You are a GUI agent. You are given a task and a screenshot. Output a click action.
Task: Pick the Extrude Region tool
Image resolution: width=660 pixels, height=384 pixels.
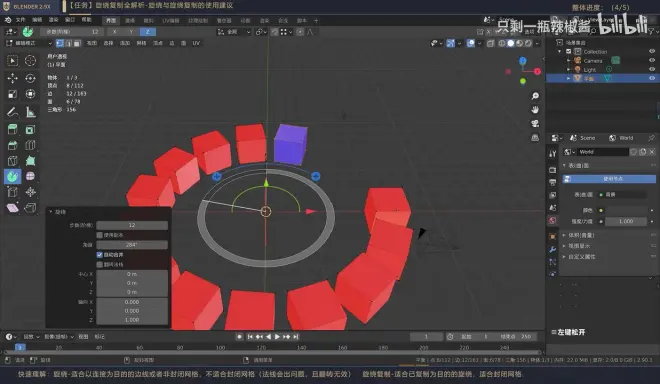point(13,129)
